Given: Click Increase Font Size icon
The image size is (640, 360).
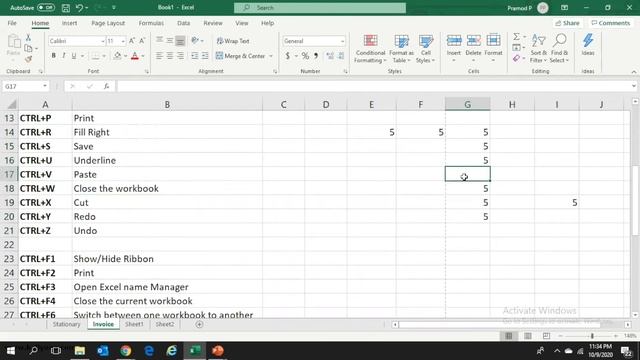Looking at the screenshot, I should click(132, 41).
